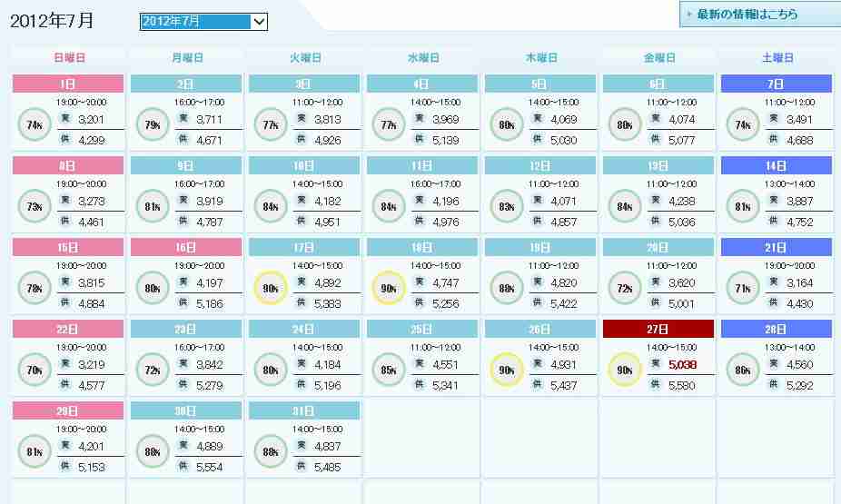841x504 pixels.
Task: Click the red peak value 5,038
Action: click(682, 364)
